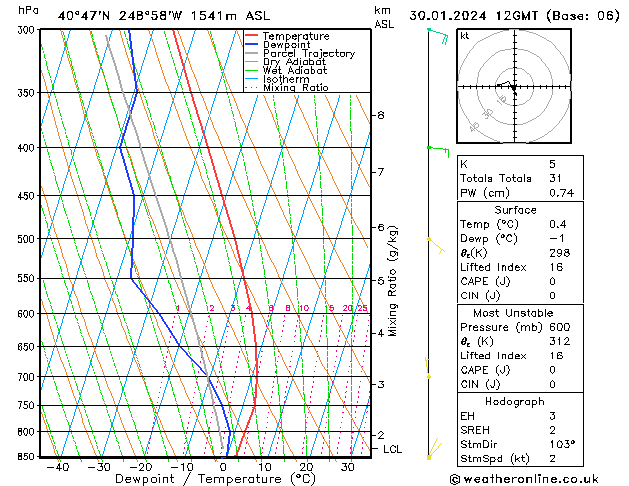Click the CAPE value in Surface table

click(552, 281)
